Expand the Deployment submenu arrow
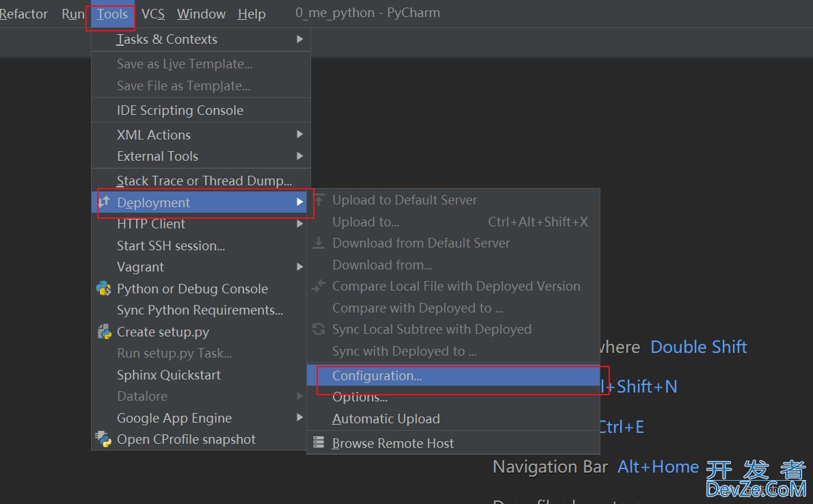Screen dimensions: 813x504 (x=299, y=202)
